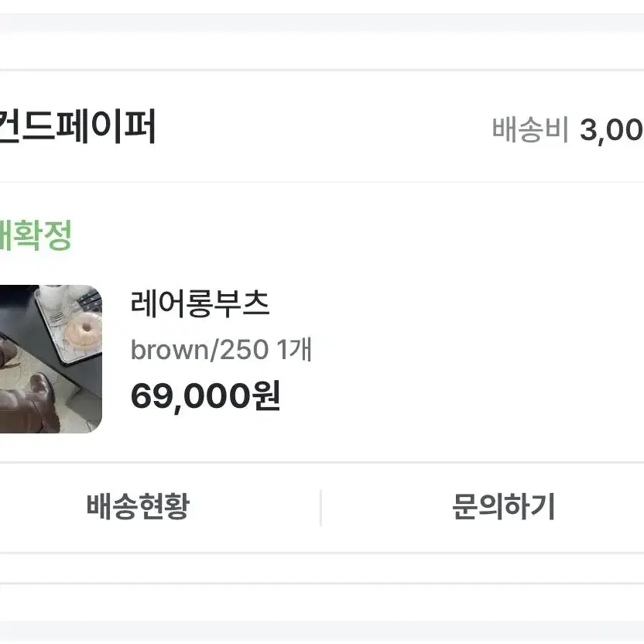Select the green 구매확정 status label
Screen dimensions: 644x644
click(x=36, y=235)
